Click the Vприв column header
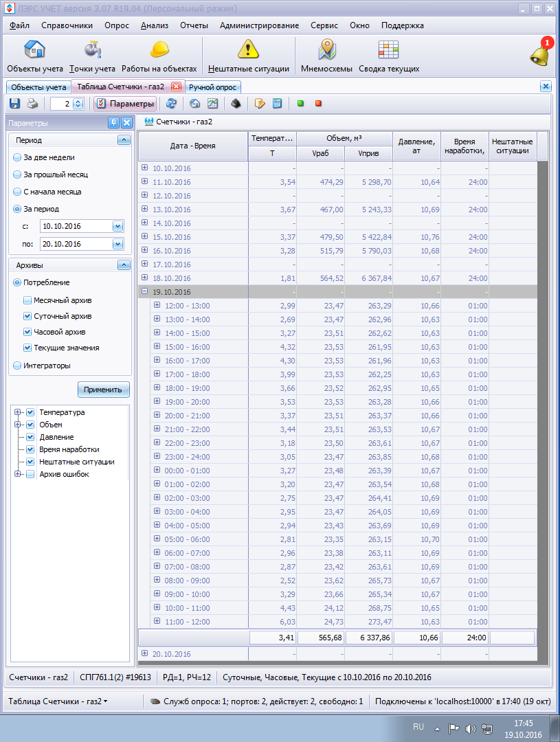 tap(368, 153)
